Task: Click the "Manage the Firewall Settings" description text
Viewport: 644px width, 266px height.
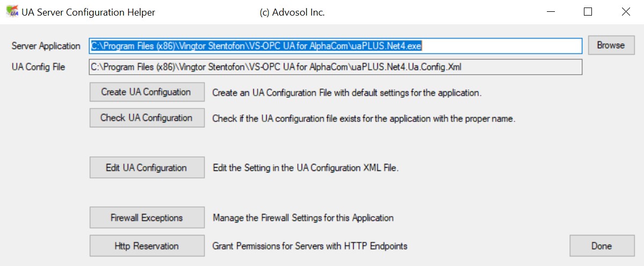Action: coord(303,218)
